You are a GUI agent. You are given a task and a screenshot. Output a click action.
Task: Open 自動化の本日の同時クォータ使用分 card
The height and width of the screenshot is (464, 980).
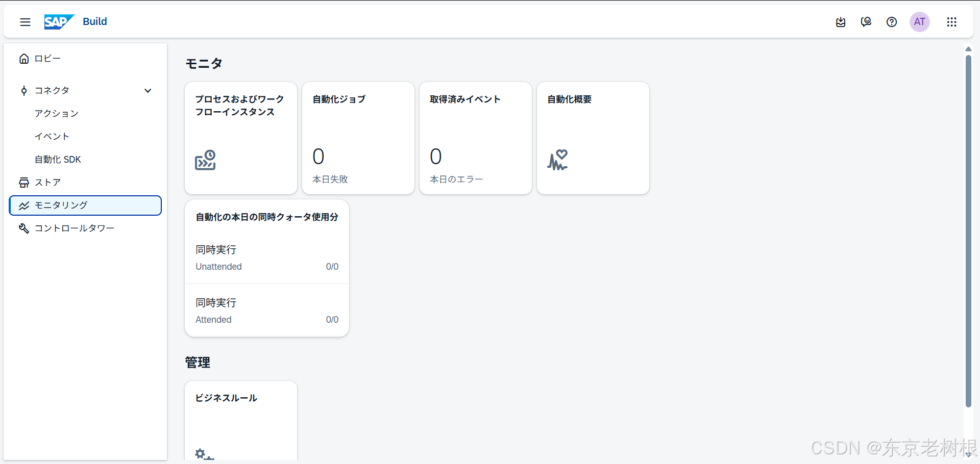[x=267, y=268]
